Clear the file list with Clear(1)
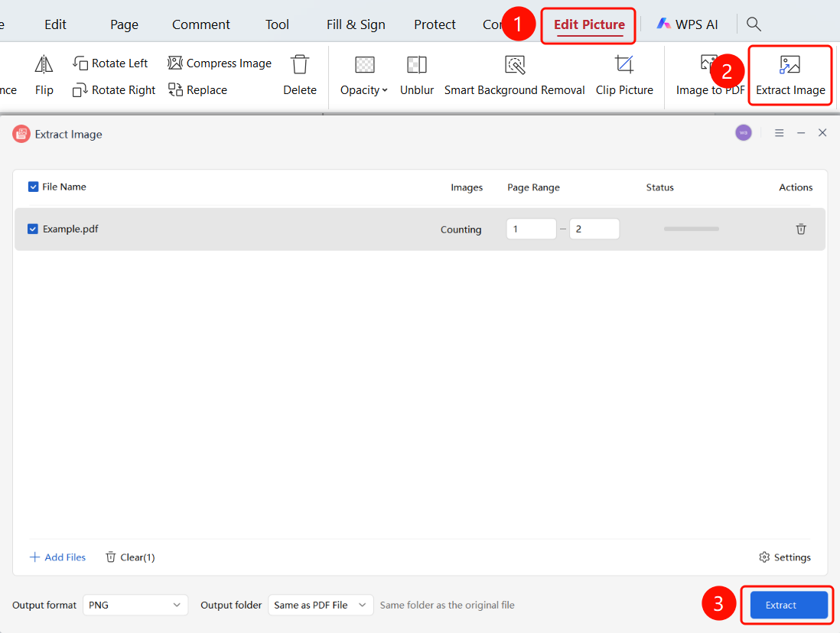This screenshot has width=840, height=633. point(130,557)
